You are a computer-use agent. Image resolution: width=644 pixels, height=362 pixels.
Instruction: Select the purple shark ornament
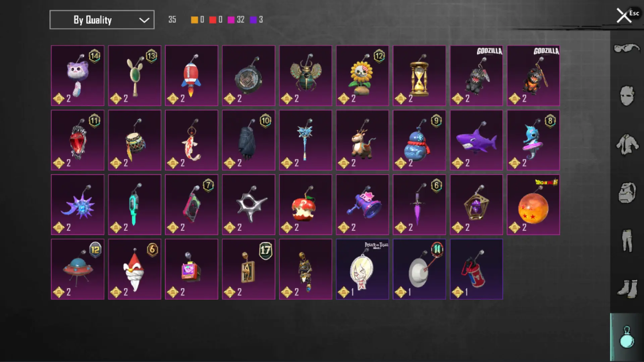pyautogui.click(x=476, y=140)
